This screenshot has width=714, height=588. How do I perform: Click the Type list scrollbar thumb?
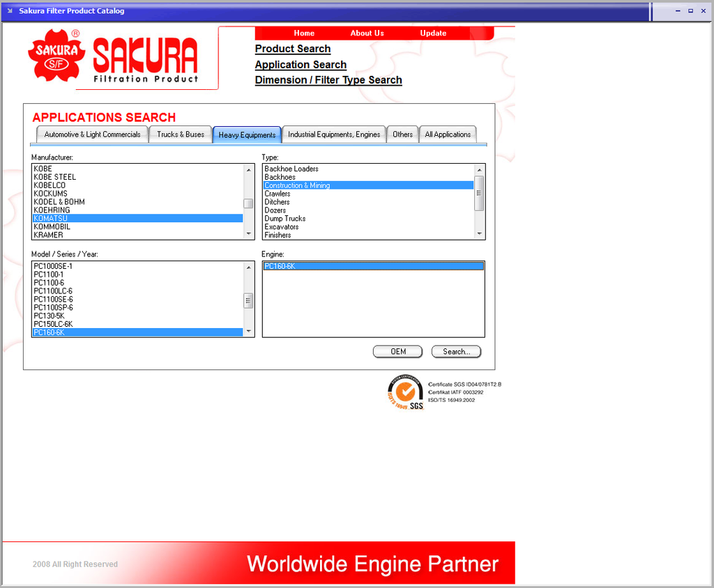(479, 193)
